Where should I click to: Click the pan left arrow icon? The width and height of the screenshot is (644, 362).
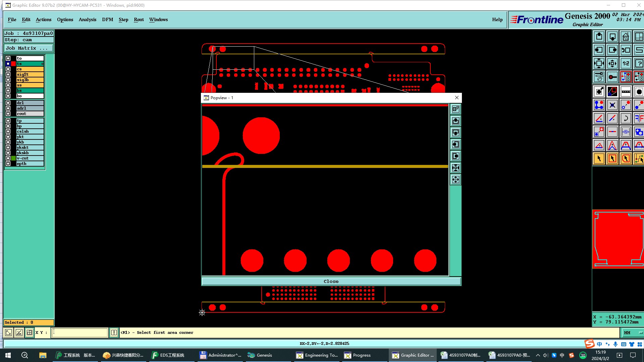599,50
